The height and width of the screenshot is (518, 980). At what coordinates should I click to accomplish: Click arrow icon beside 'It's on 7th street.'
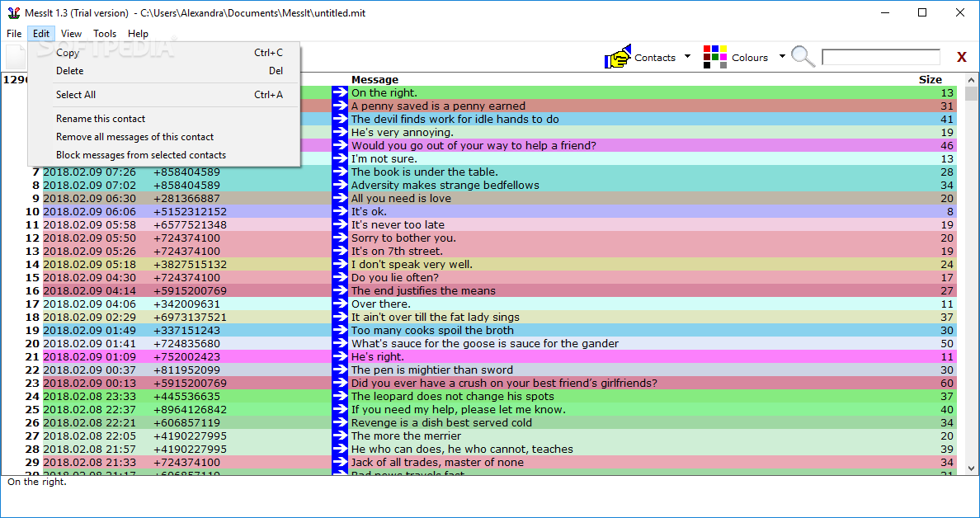[339, 252]
